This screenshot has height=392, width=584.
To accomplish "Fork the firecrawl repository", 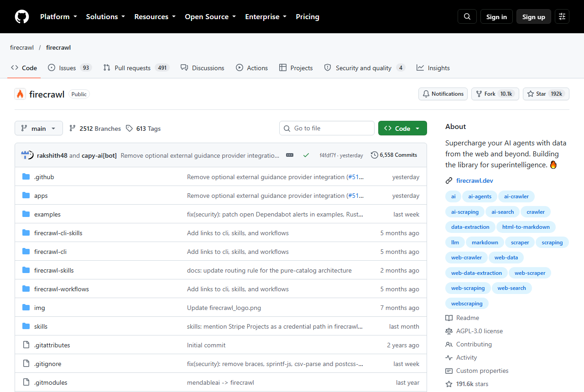I will pyautogui.click(x=495, y=94).
